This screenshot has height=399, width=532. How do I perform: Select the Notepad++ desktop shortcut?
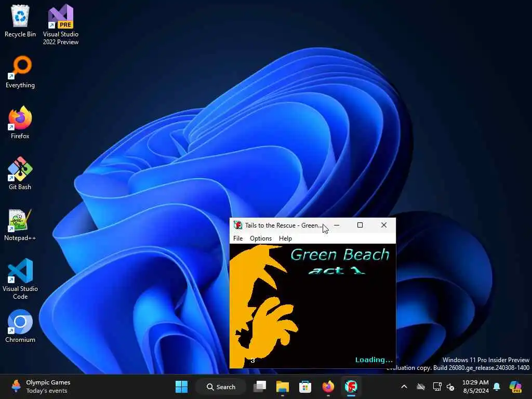(20, 224)
